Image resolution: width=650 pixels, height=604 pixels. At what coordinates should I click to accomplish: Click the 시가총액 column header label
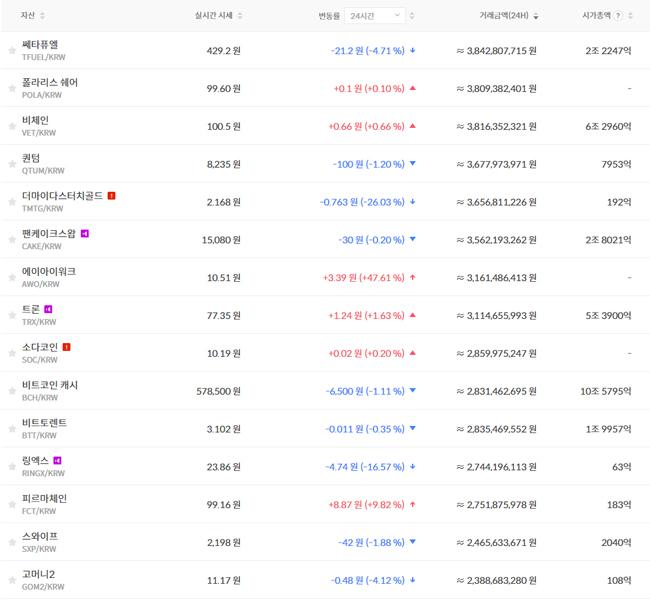tap(590, 16)
